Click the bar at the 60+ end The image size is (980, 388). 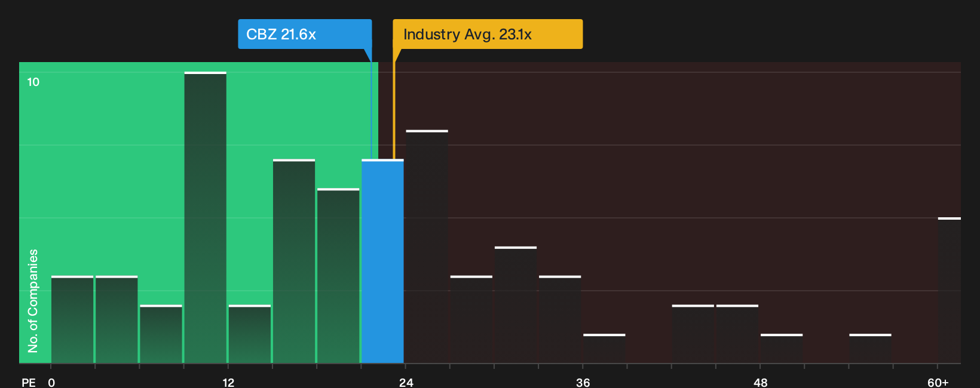(x=949, y=290)
